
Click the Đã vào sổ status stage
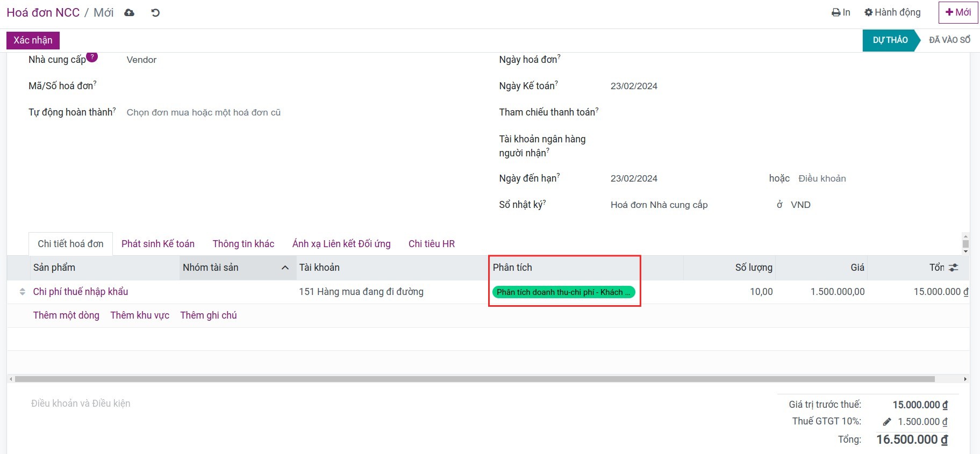[x=949, y=40]
